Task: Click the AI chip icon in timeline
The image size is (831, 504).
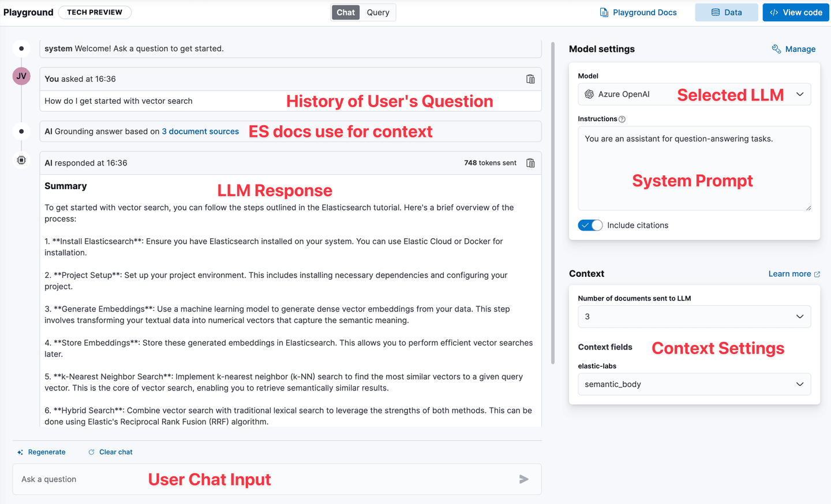Action: tap(21, 160)
